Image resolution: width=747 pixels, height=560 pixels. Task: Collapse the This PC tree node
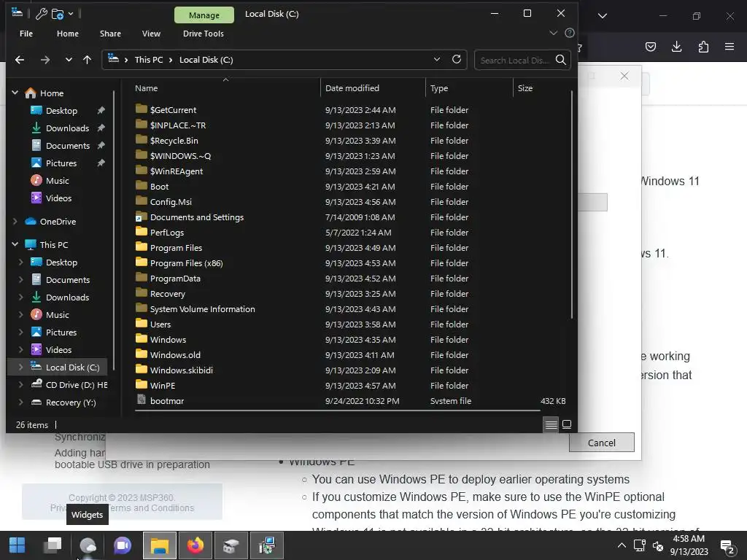click(x=15, y=244)
